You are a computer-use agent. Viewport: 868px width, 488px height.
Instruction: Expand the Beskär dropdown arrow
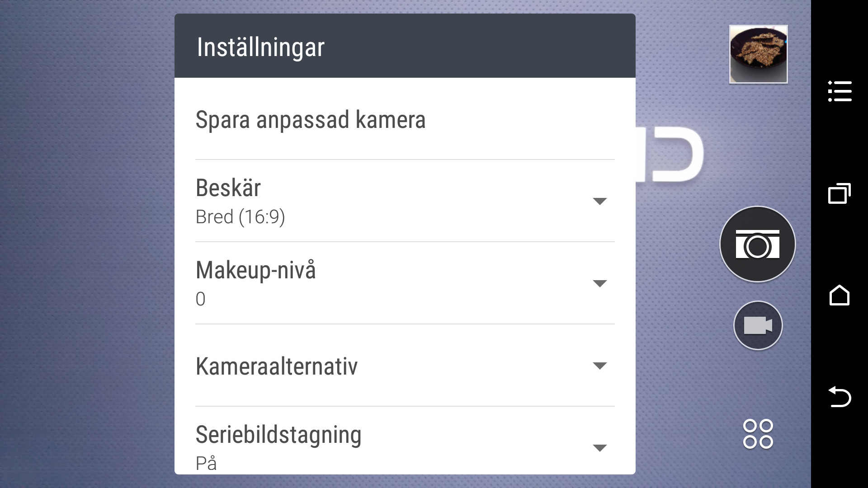pos(599,202)
